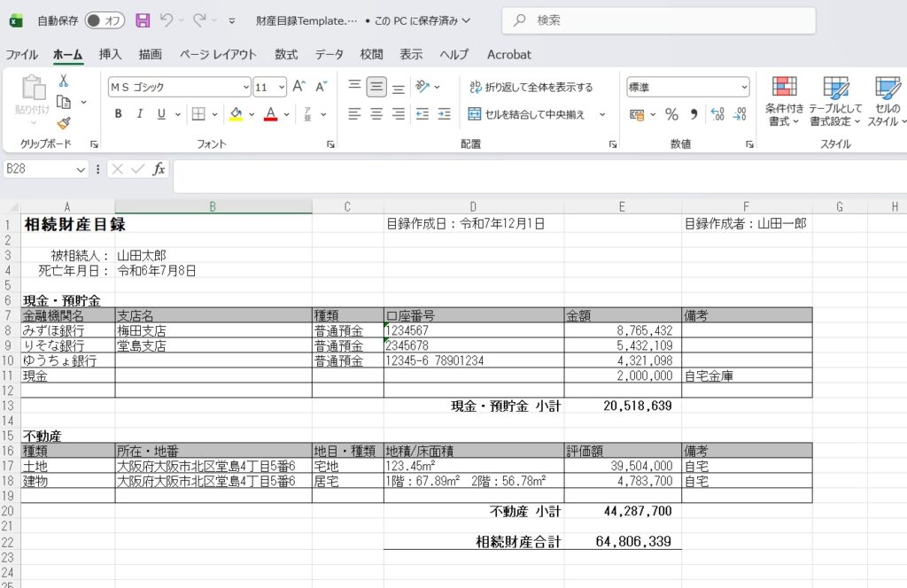Select the Format Painter brush icon
The image size is (907, 588).
click(64, 123)
